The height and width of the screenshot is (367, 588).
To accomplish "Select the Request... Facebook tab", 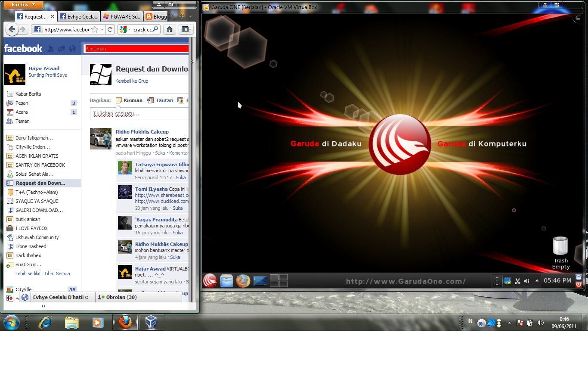I will (36, 16).
